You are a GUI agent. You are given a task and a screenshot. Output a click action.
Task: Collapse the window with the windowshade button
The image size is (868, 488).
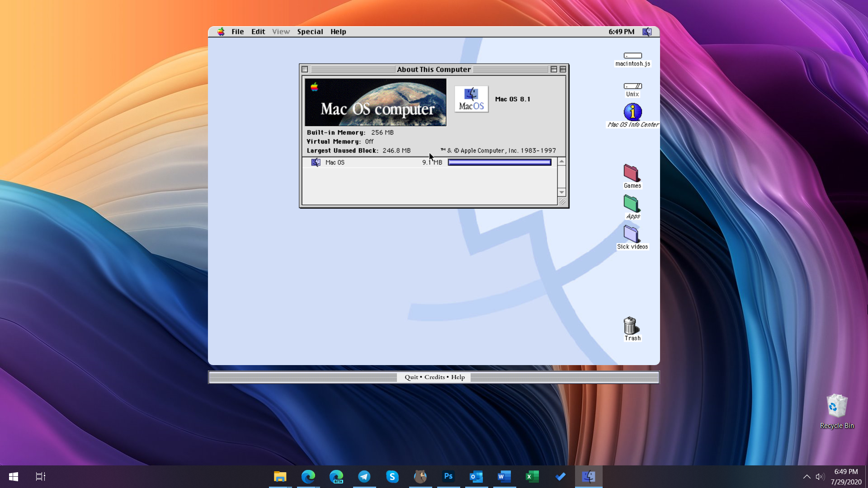click(563, 69)
